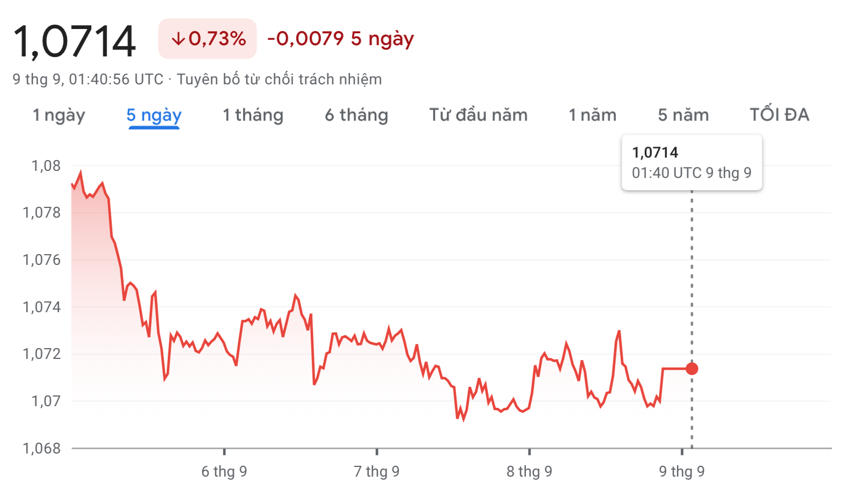
Task: Click the "7 thg 9" date axis label
Action: [x=376, y=471]
